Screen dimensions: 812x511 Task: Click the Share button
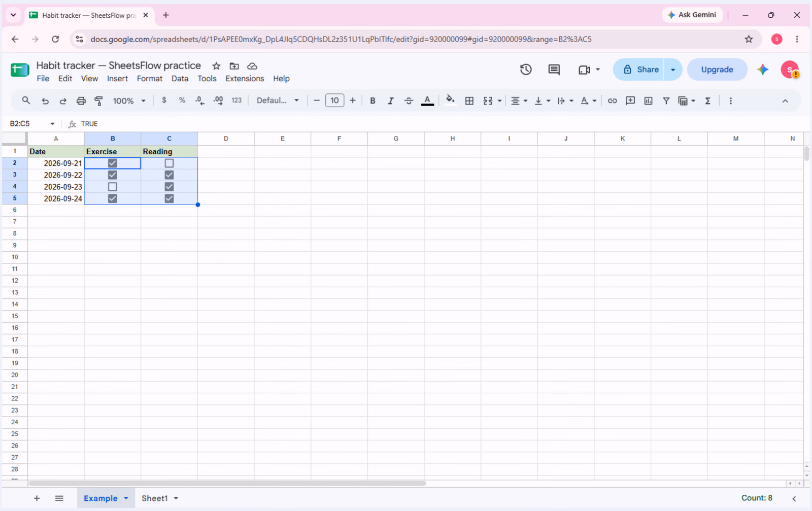pos(640,70)
